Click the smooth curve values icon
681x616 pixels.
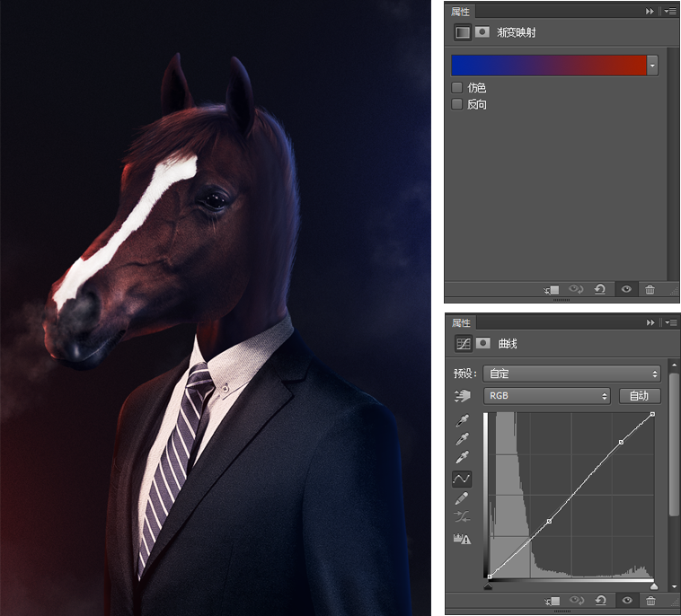pyautogui.click(x=462, y=516)
